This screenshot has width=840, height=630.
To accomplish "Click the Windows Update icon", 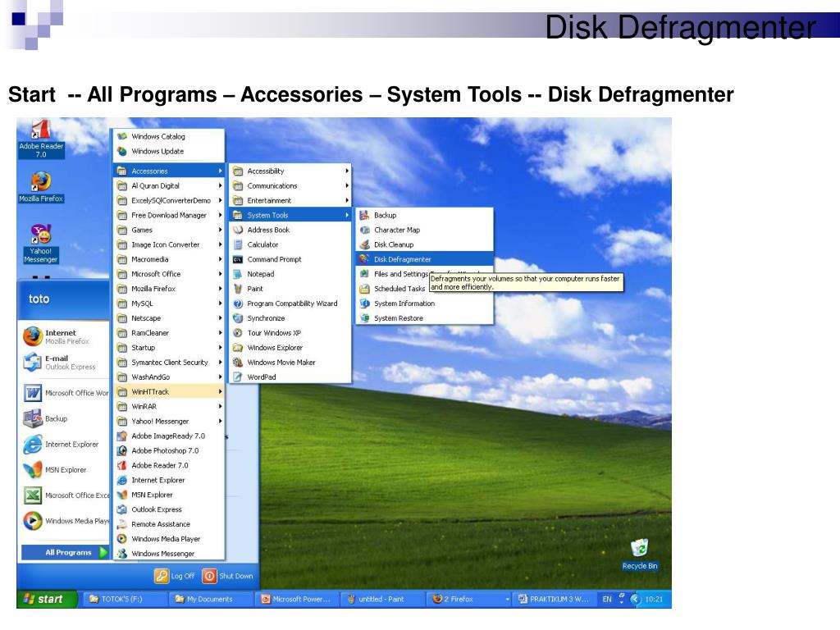I will pyautogui.click(x=122, y=151).
